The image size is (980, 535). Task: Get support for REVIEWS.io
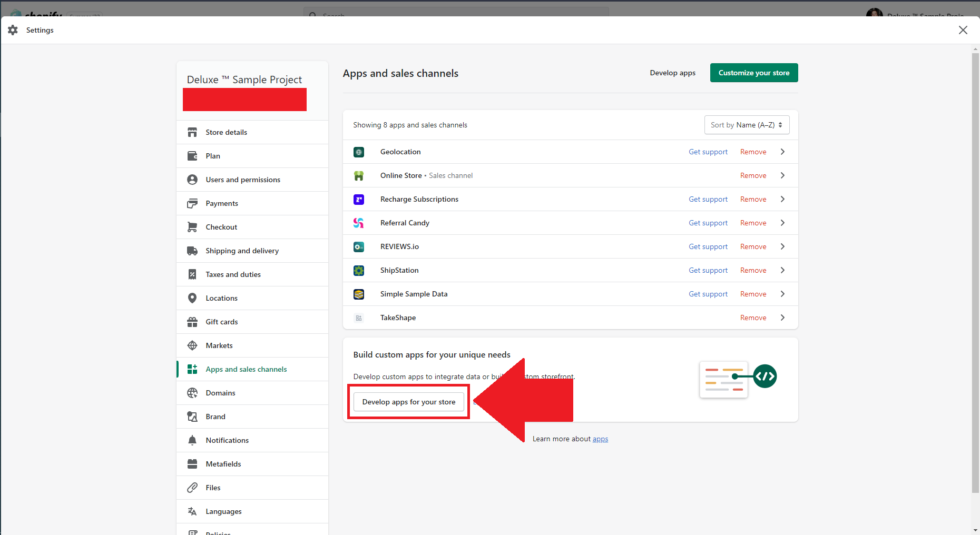pyautogui.click(x=708, y=246)
